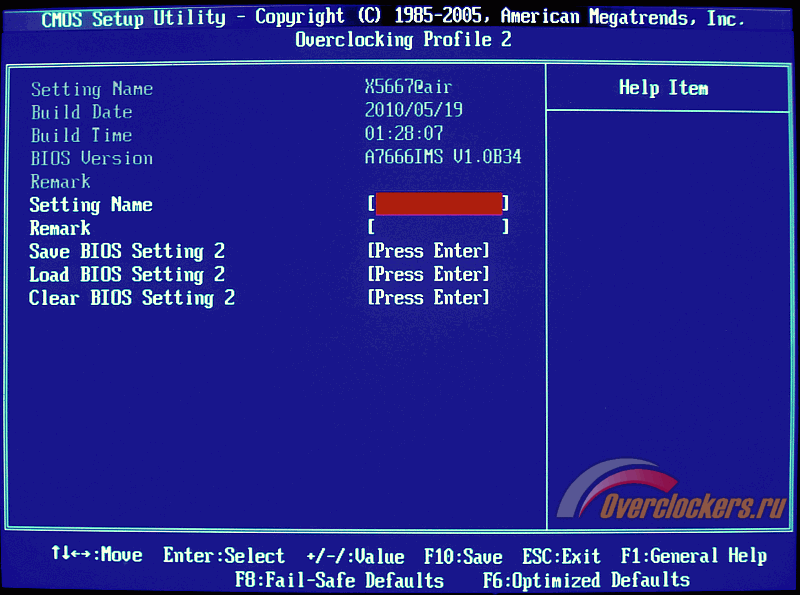Click the +/-/:Value hint in footer

tap(356, 556)
